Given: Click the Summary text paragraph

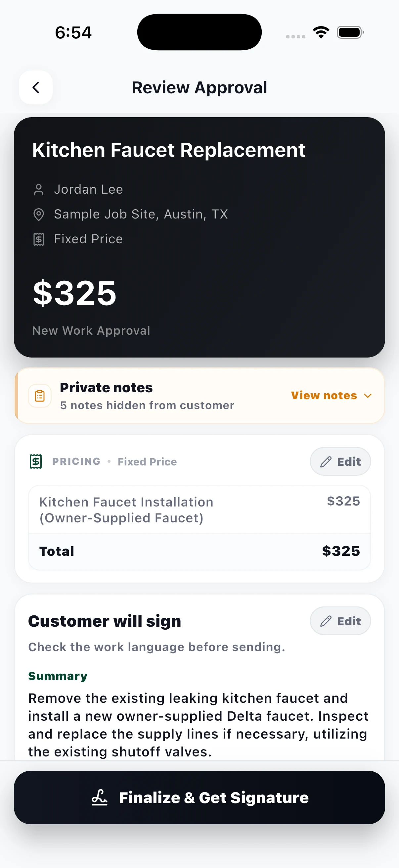Looking at the screenshot, I should (x=198, y=725).
